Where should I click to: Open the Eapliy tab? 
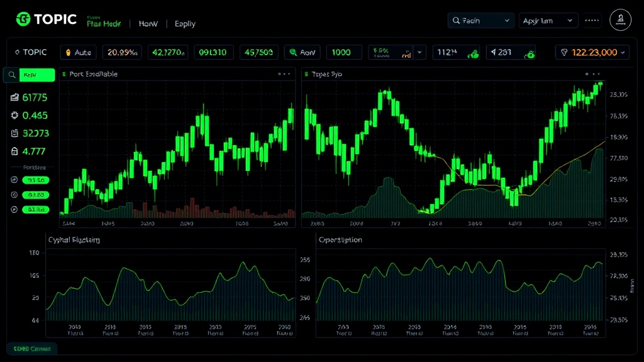point(185,24)
